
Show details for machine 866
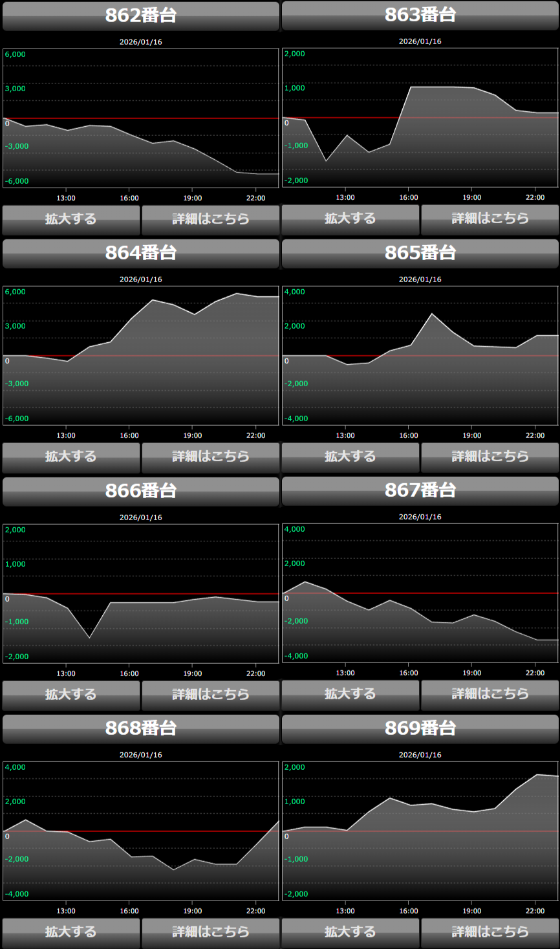[x=211, y=695]
